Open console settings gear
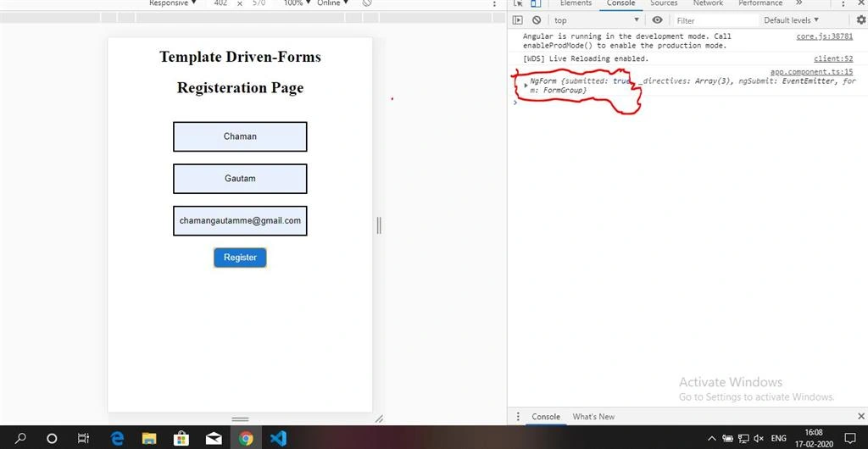Viewport: 868px width, 449px height. point(861,19)
